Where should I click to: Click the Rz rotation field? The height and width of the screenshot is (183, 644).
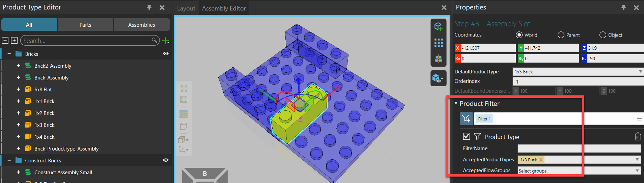coord(615,59)
